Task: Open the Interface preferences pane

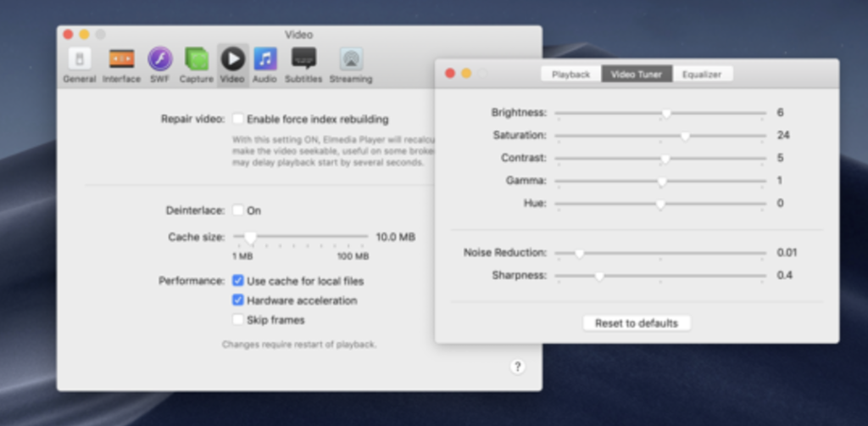Action: click(x=121, y=65)
